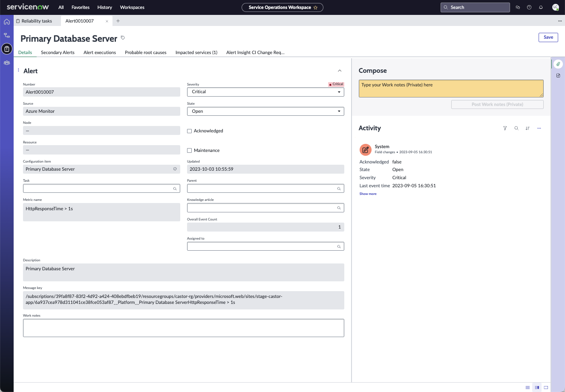Switch to Alert executions tab
565x392 pixels.
100,52
